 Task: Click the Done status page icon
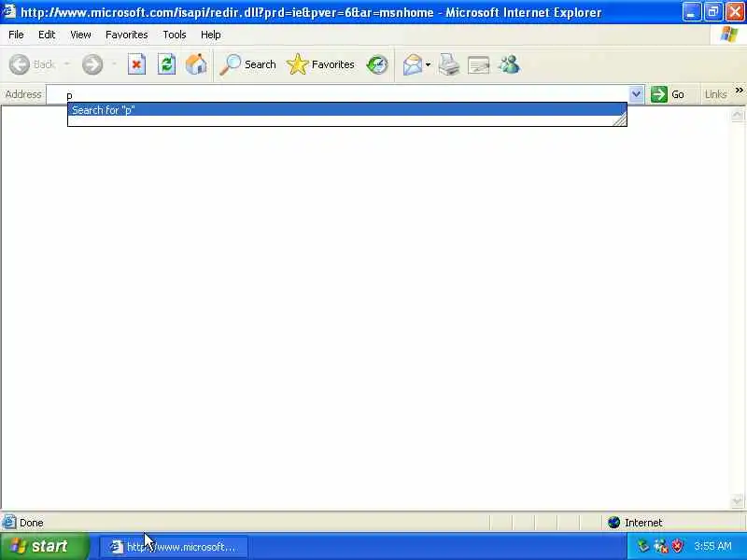point(9,523)
